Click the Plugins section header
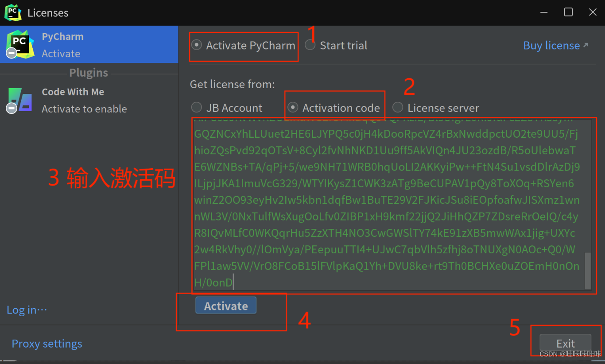Viewport: 605px width, 364px height. [89, 73]
